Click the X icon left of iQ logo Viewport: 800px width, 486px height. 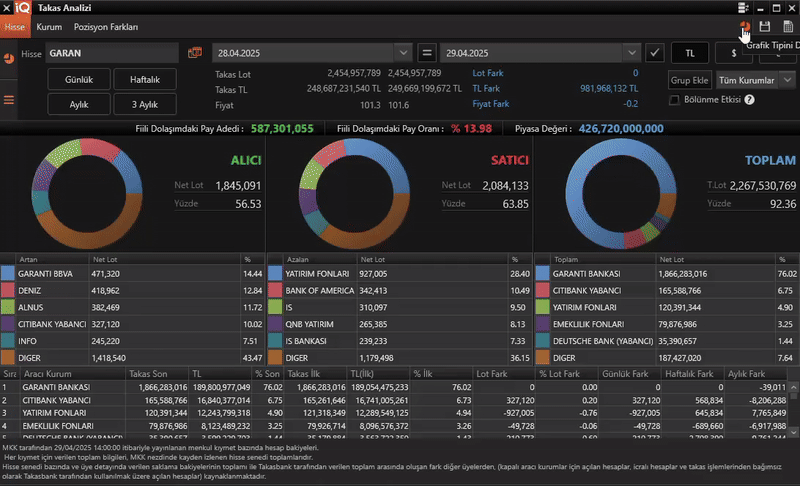click(7, 8)
